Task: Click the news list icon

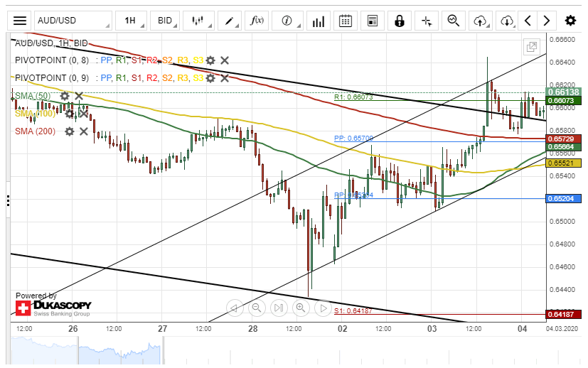Action: pos(373,21)
